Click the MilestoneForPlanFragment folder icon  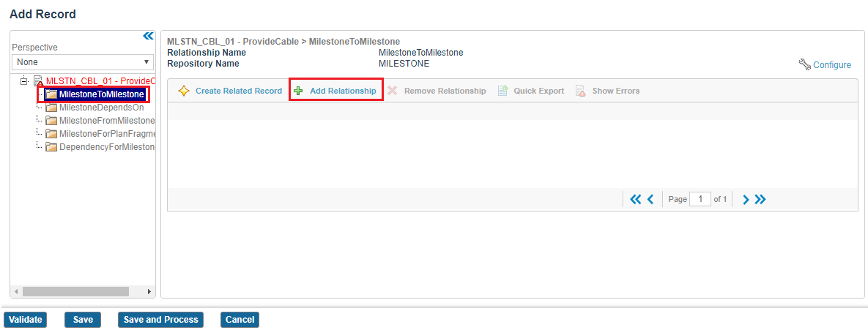pos(51,133)
